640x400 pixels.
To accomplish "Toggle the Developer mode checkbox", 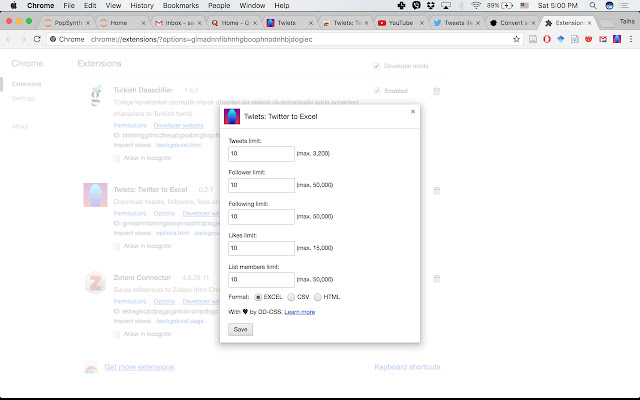I will coord(376,66).
